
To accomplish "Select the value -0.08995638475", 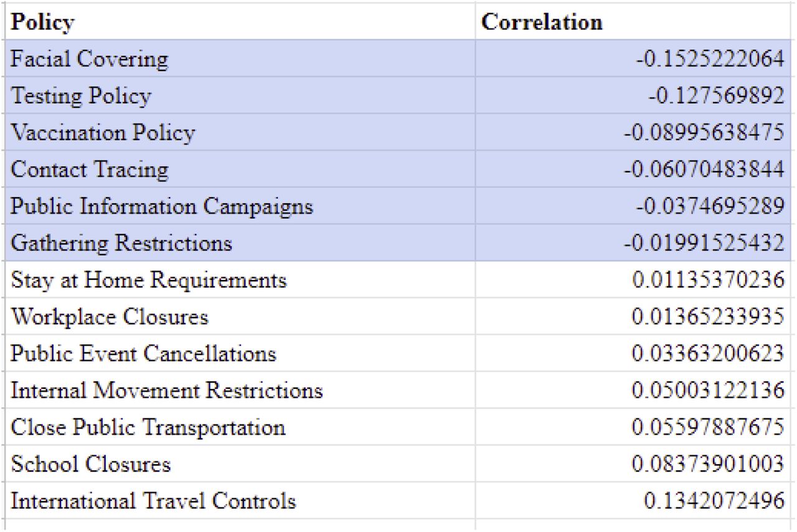I will 704,133.
